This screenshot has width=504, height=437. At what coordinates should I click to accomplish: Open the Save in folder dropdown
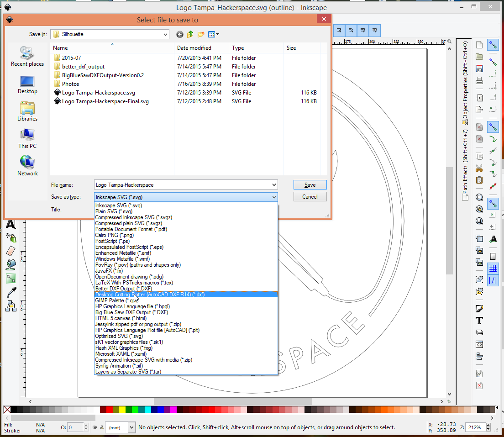pos(165,34)
